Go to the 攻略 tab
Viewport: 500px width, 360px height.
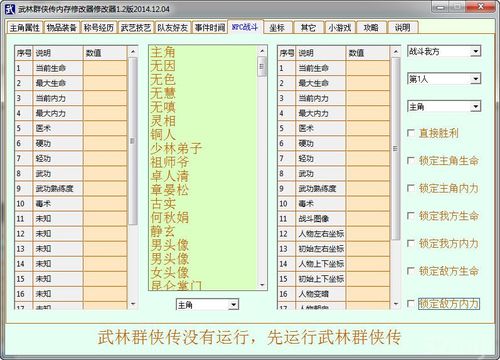coord(371,28)
